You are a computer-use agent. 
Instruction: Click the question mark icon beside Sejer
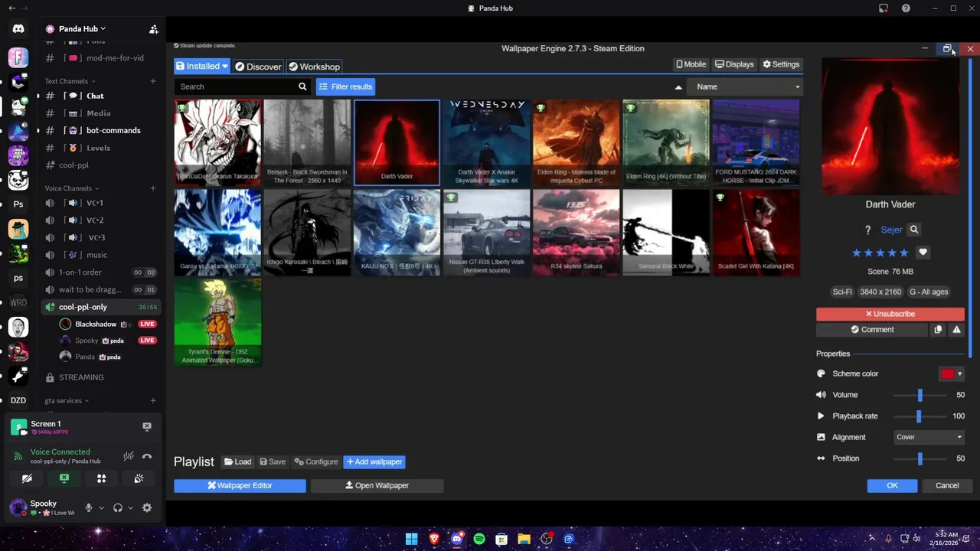[x=867, y=230]
